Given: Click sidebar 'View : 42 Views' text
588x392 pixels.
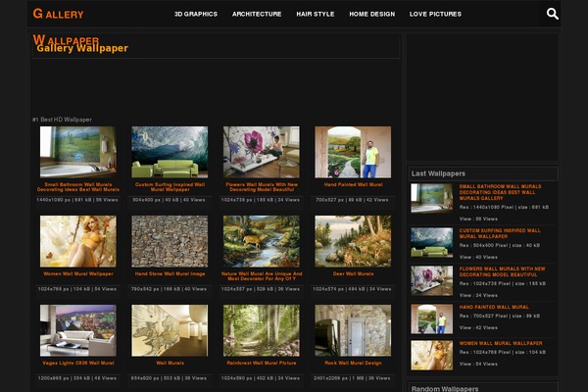Looking at the screenshot, I should (x=478, y=327).
